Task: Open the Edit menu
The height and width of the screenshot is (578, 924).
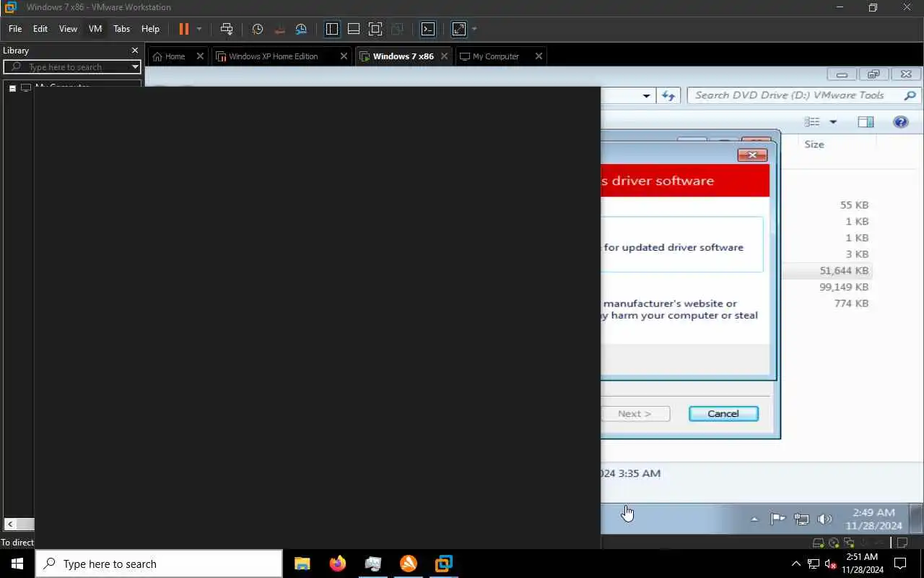Action: tap(40, 29)
